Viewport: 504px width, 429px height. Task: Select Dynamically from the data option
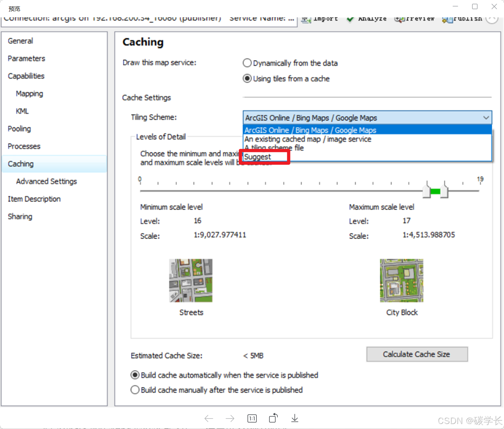tap(247, 63)
